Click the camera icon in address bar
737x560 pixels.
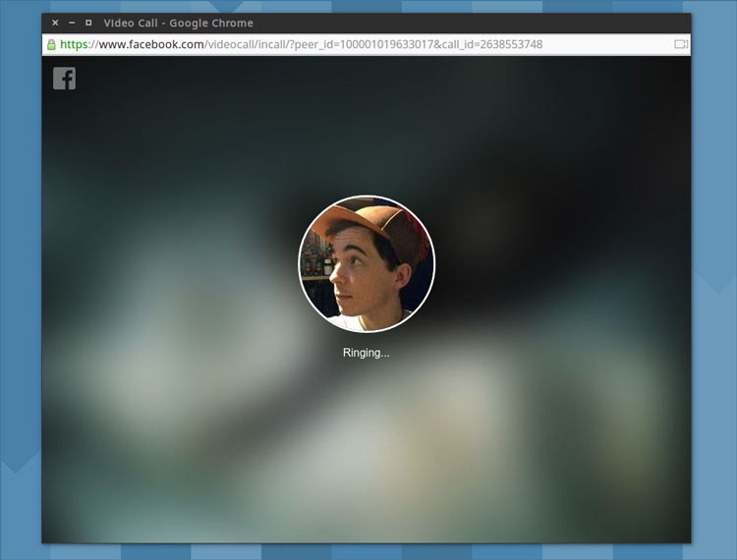click(x=681, y=44)
